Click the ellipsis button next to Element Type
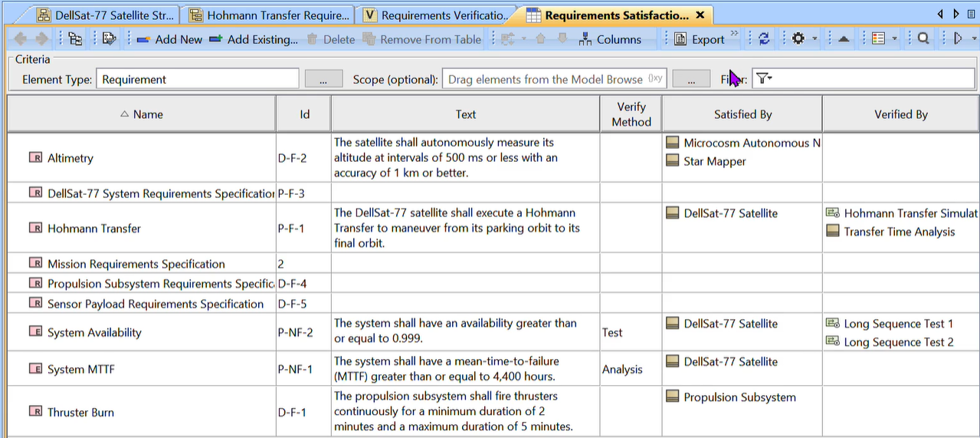 pyautogui.click(x=323, y=79)
